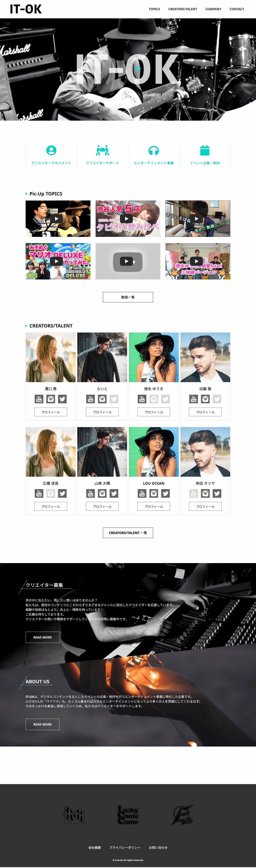
Task: Open らいと's Instagram icon
Action: [102, 399]
